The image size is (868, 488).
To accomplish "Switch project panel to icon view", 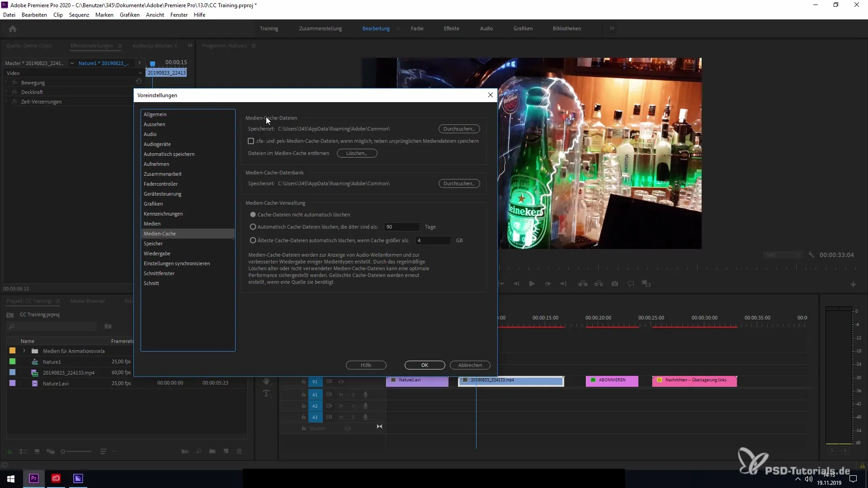I will click(x=37, y=451).
